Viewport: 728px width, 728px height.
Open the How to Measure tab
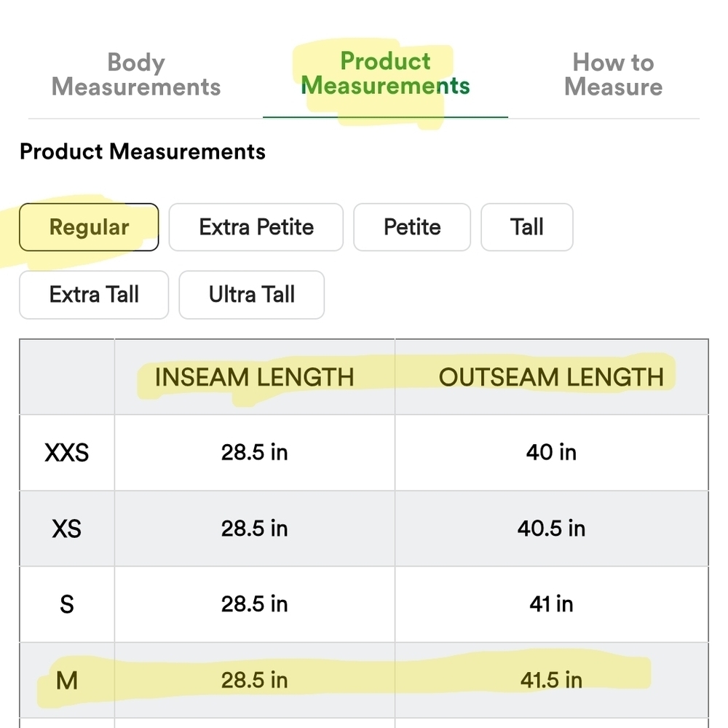613,74
